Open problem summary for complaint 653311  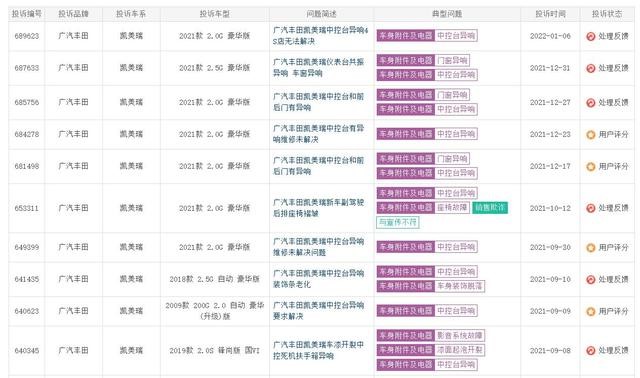coord(318,208)
